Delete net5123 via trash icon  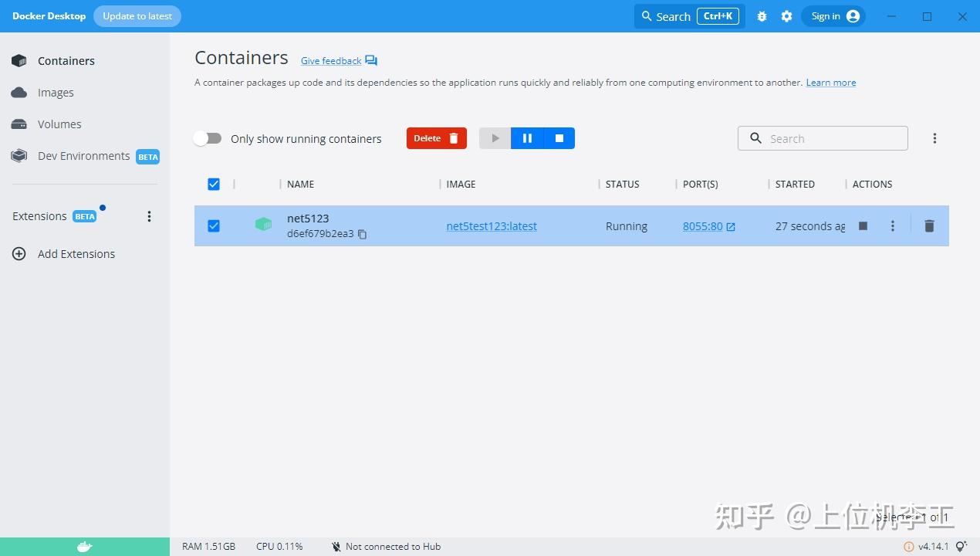tap(929, 226)
